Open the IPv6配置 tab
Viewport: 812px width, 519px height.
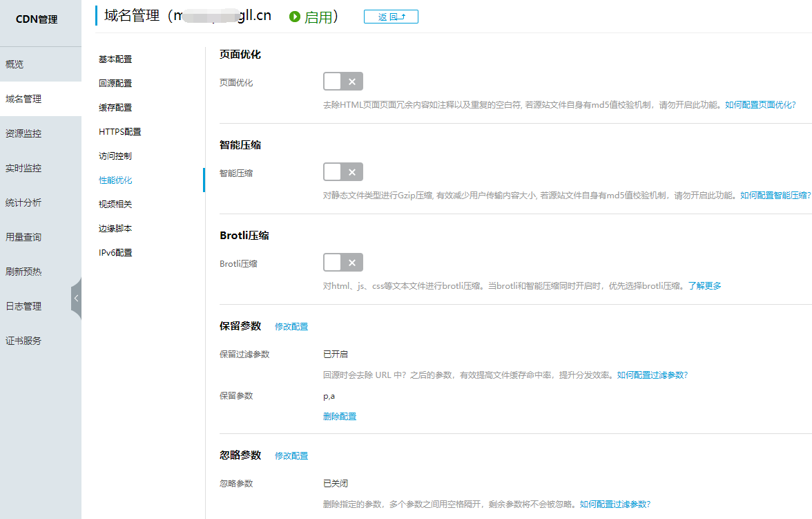pyautogui.click(x=115, y=253)
